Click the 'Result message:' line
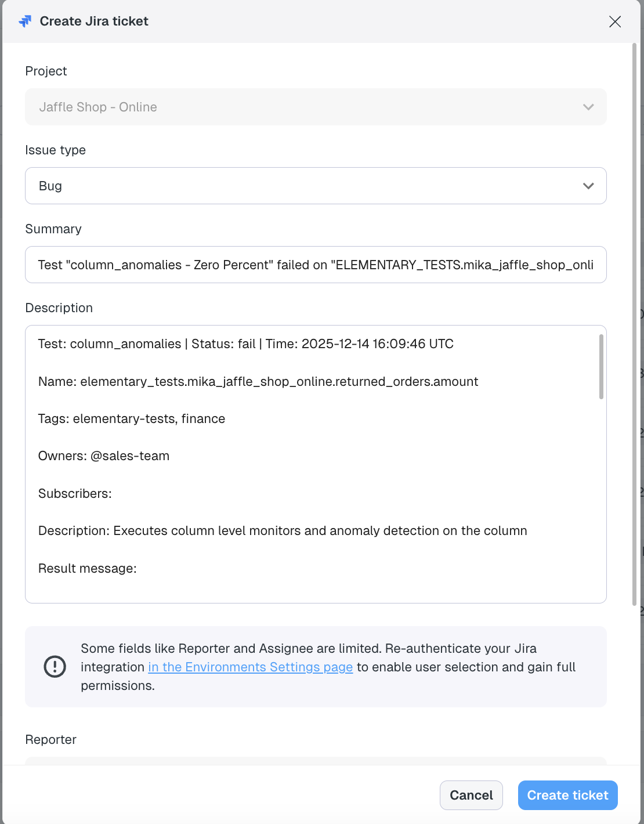The height and width of the screenshot is (824, 644). tap(88, 568)
